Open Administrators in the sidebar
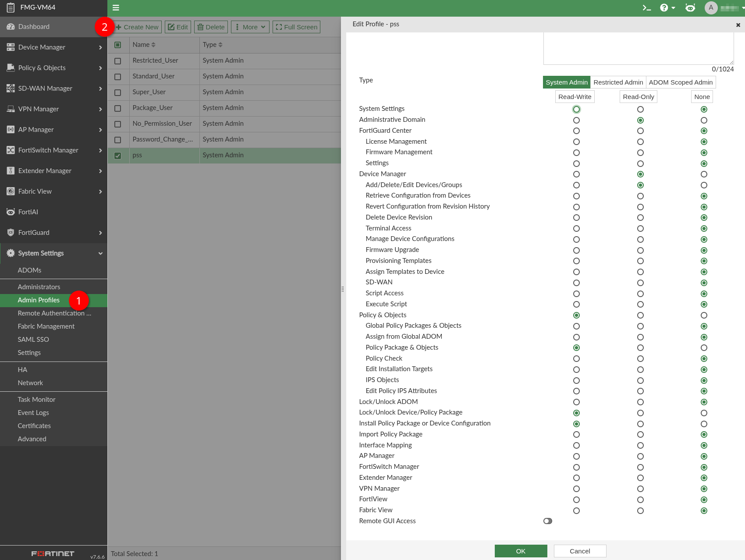The image size is (745, 560). 39,287
